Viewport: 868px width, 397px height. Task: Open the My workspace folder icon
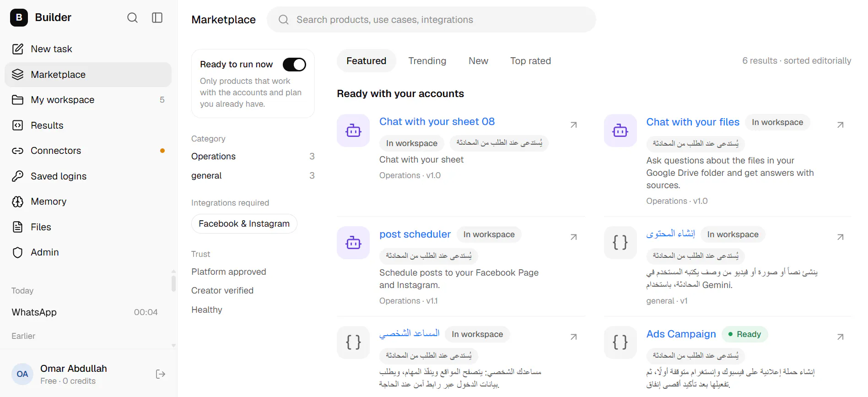(x=18, y=100)
